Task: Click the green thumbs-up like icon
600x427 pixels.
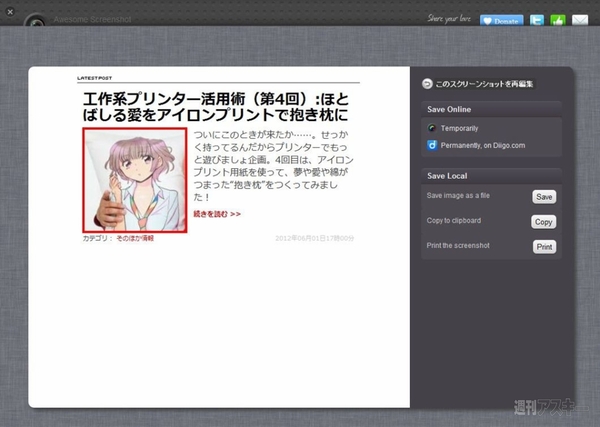Action: [558, 20]
